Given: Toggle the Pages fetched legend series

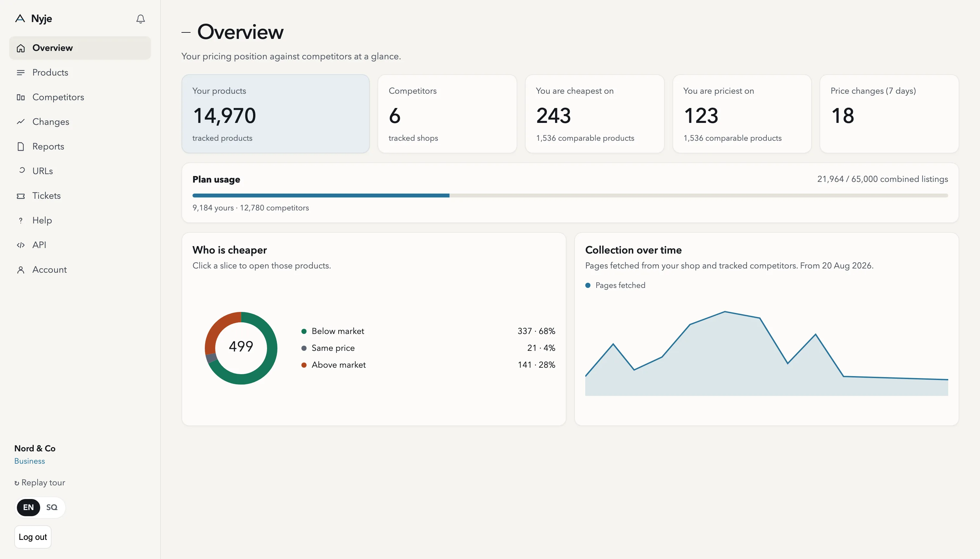Looking at the screenshot, I should point(615,285).
